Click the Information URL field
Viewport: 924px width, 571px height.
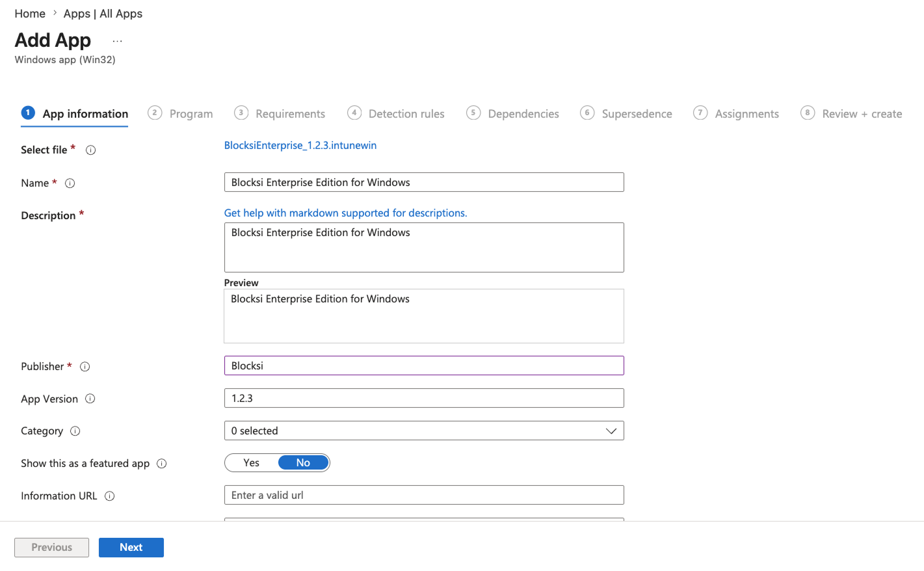(424, 495)
